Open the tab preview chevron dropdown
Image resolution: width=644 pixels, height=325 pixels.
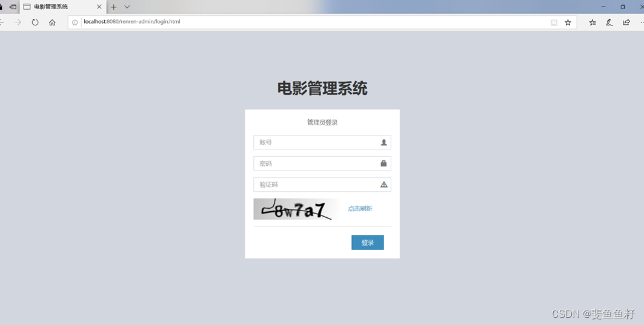[127, 7]
